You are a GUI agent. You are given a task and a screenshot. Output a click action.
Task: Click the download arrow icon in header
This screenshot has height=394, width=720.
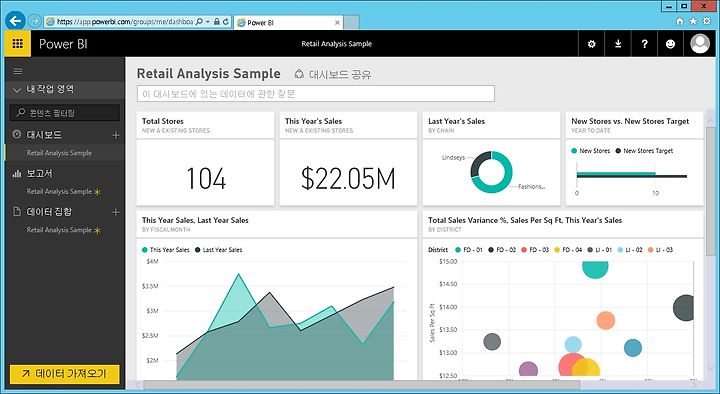[x=618, y=44]
